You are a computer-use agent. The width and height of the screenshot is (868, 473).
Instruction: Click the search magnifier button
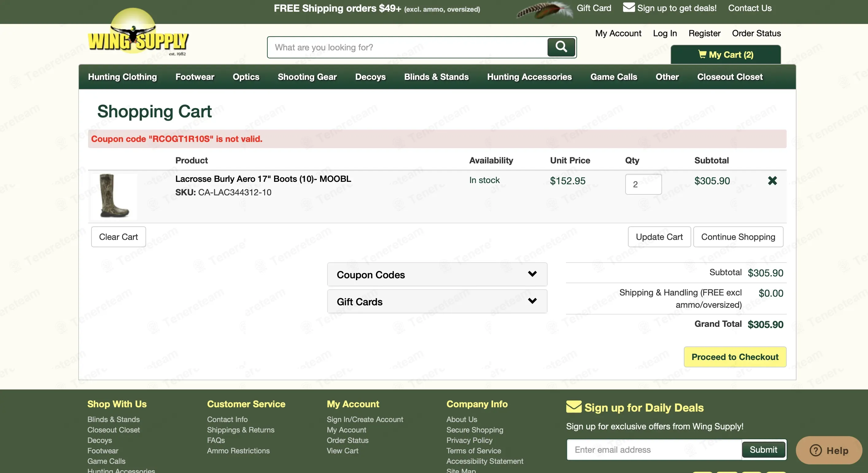561,47
